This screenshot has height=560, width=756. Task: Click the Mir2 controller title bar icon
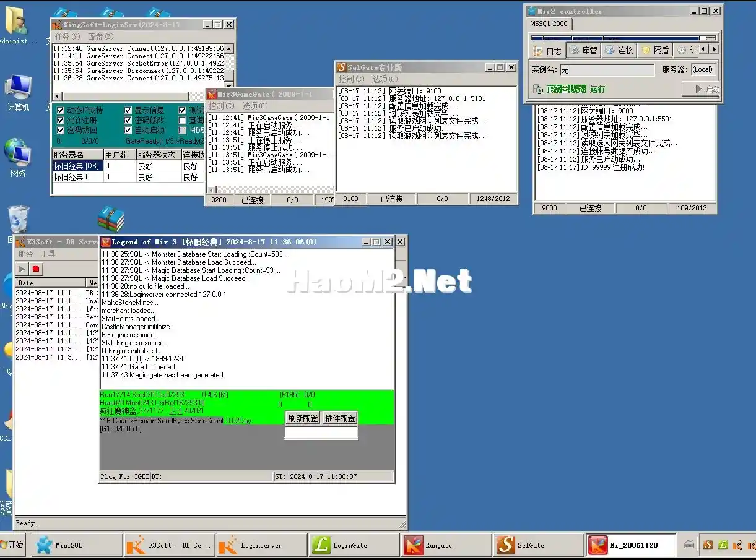tap(531, 11)
